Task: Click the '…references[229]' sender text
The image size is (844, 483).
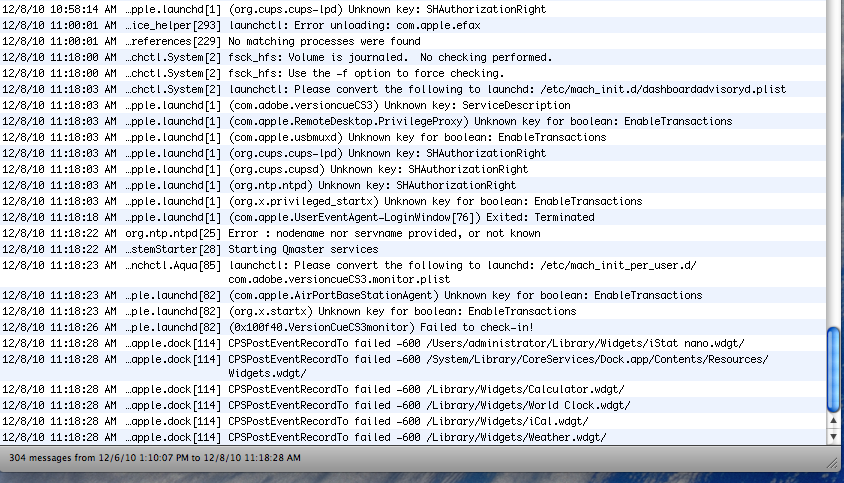Action: pos(173,41)
